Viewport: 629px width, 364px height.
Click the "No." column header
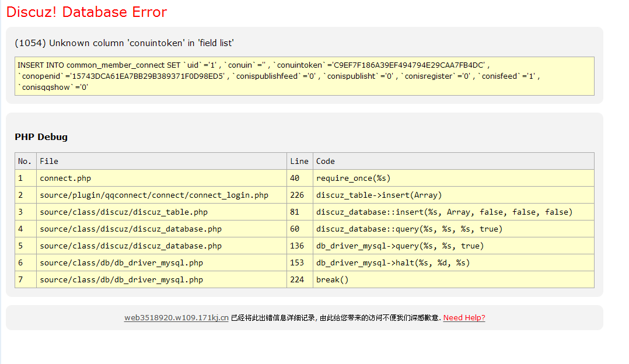(25, 161)
